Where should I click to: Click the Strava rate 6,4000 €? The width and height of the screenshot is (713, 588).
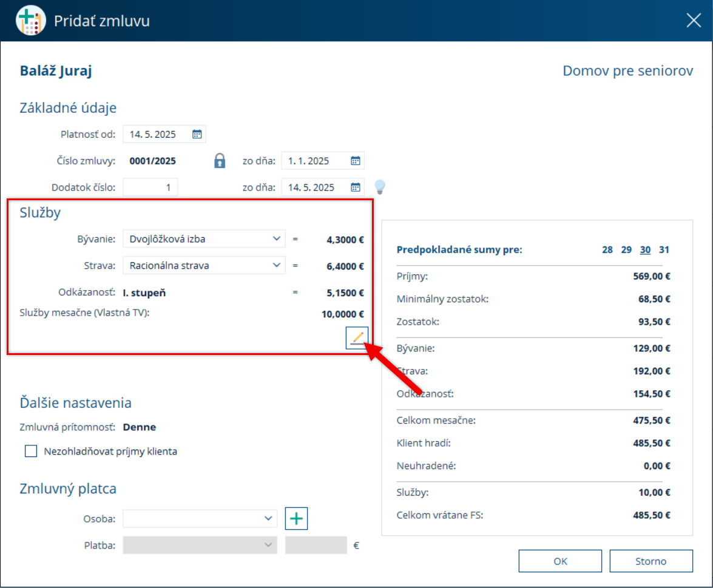(x=345, y=266)
